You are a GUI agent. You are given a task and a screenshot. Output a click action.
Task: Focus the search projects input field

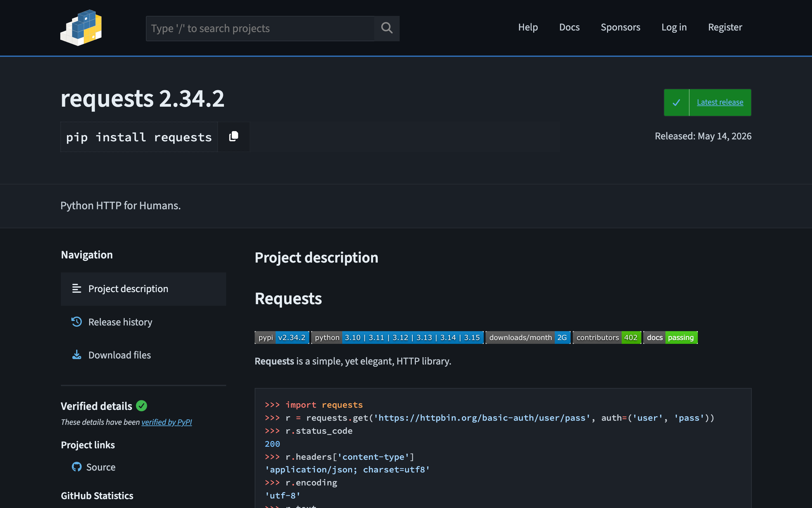[x=260, y=28]
